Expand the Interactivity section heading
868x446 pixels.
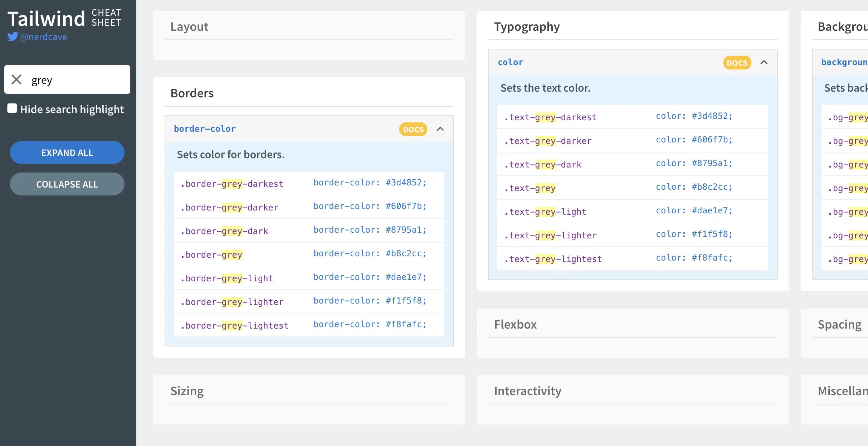pos(527,391)
